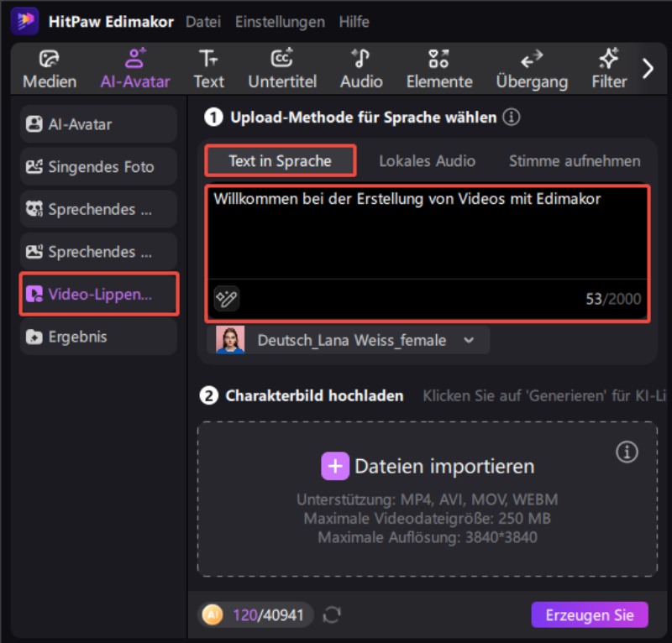Open the Einstellungen menu
Viewport: 672px width, 643px height.
[280, 22]
